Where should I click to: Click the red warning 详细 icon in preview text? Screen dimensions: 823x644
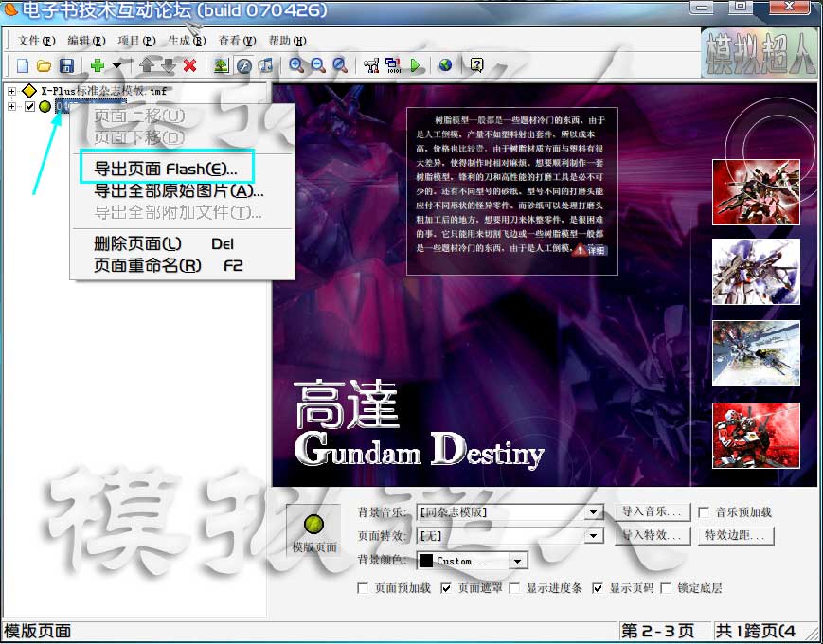point(590,250)
